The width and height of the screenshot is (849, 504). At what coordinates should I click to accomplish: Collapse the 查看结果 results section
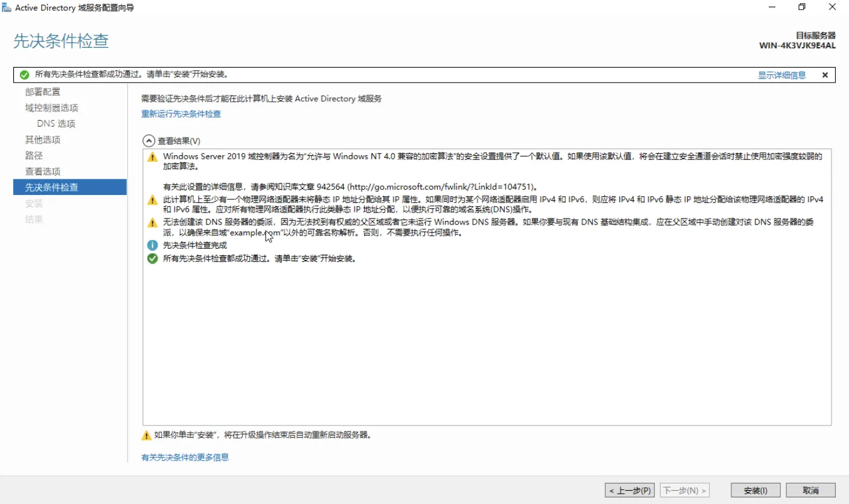(x=149, y=141)
